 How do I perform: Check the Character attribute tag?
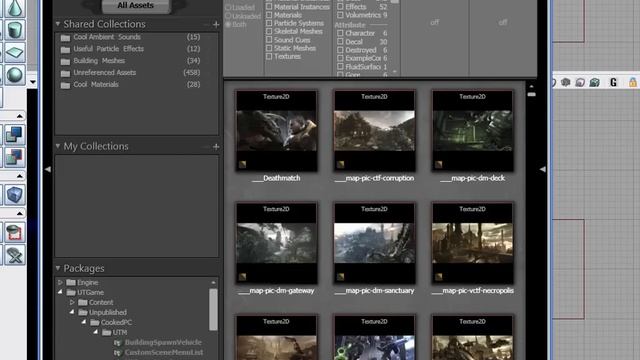340,33
